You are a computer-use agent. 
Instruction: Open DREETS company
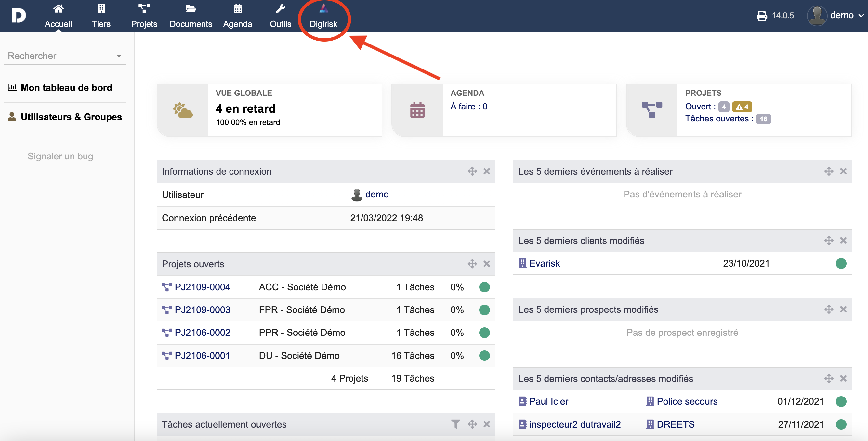(x=676, y=424)
